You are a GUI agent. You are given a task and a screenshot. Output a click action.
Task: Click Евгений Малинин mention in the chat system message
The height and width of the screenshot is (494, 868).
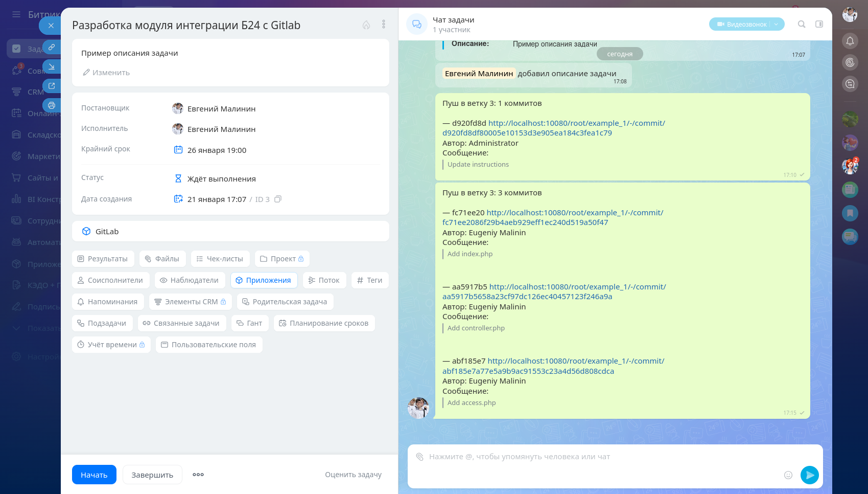point(479,74)
